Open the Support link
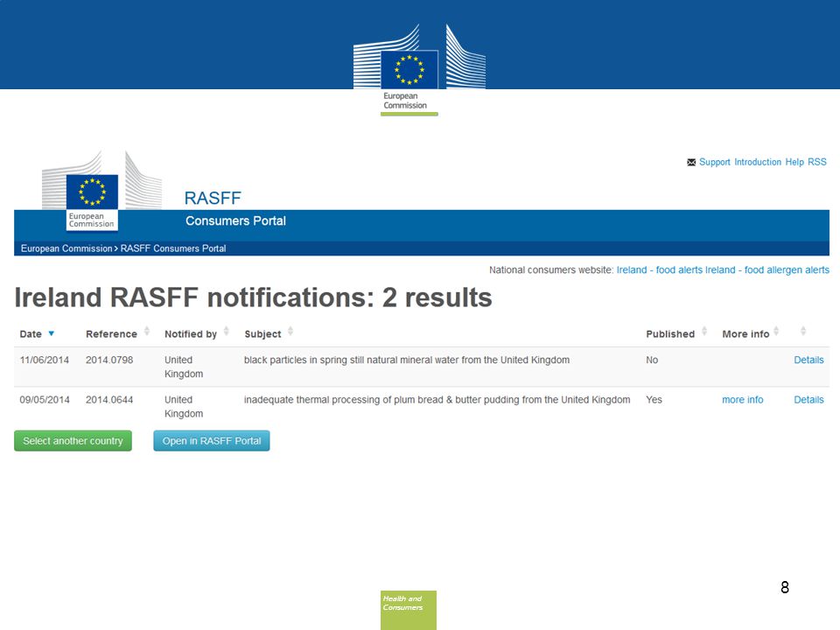Image resolution: width=840 pixels, height=630 pixels. coord(714,162)
